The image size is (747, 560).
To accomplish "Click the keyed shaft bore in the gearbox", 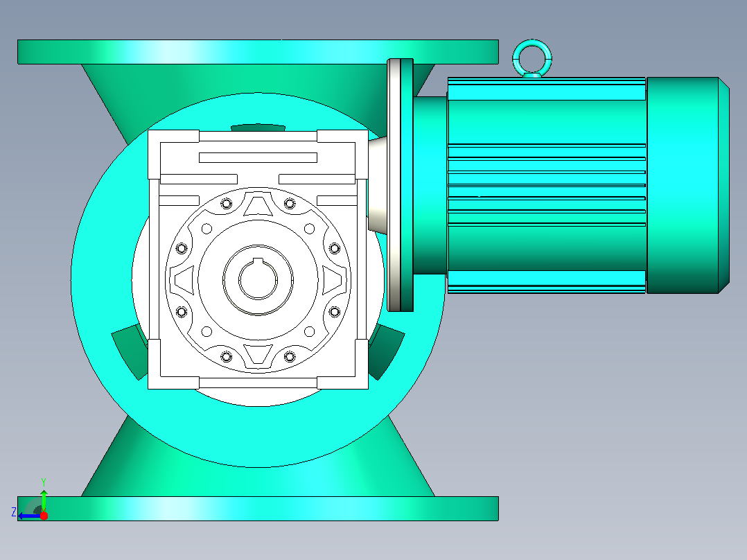I will click(x=258, y=280).
